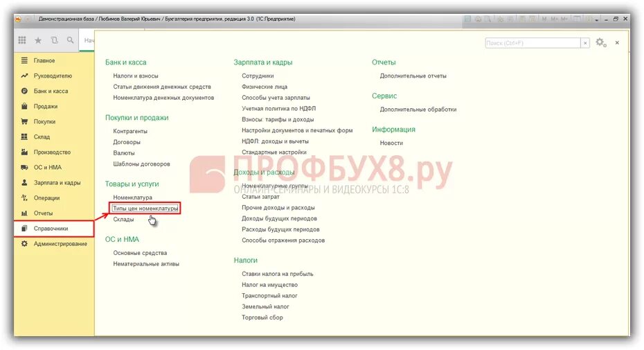This screenshot has width=644, height=350.
Task: Open Статьи затрат
Action: (x=260, y=197)
